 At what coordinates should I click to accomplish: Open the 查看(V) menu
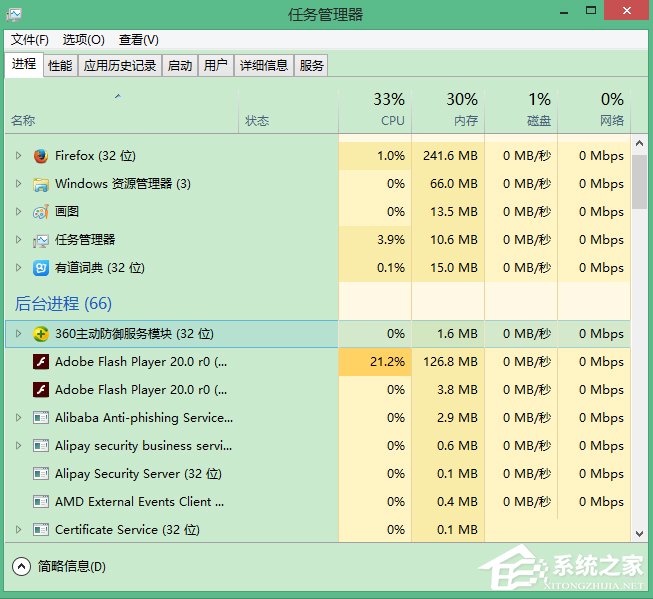pyautogui.click(x=139, y=40)
